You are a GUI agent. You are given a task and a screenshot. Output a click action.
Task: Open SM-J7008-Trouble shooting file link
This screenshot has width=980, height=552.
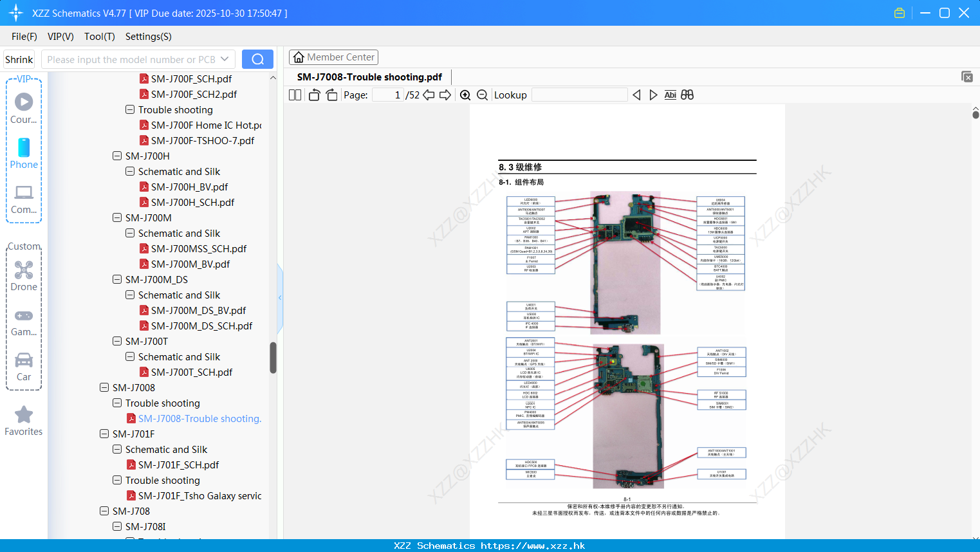point(194,418)
